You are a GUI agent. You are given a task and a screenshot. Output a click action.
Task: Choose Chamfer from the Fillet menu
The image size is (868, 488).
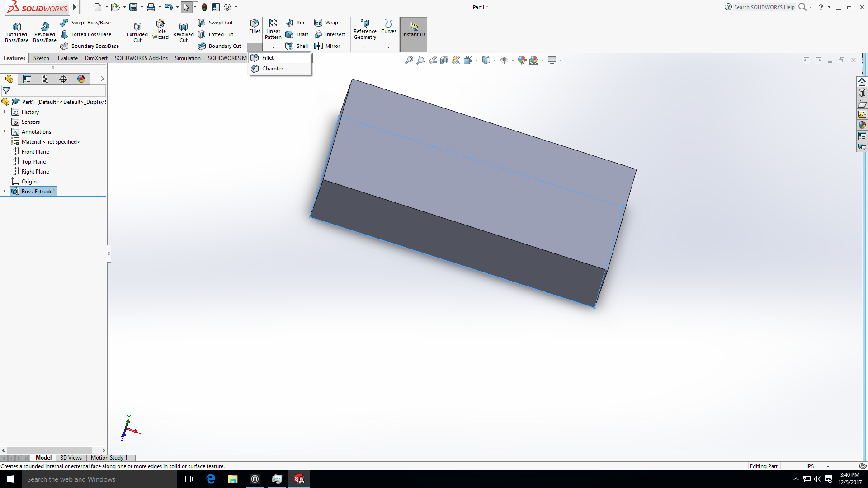tap(273, 68)
